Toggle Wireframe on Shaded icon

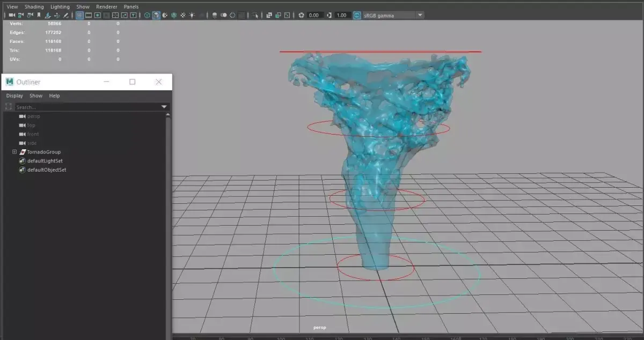point(173,15)
